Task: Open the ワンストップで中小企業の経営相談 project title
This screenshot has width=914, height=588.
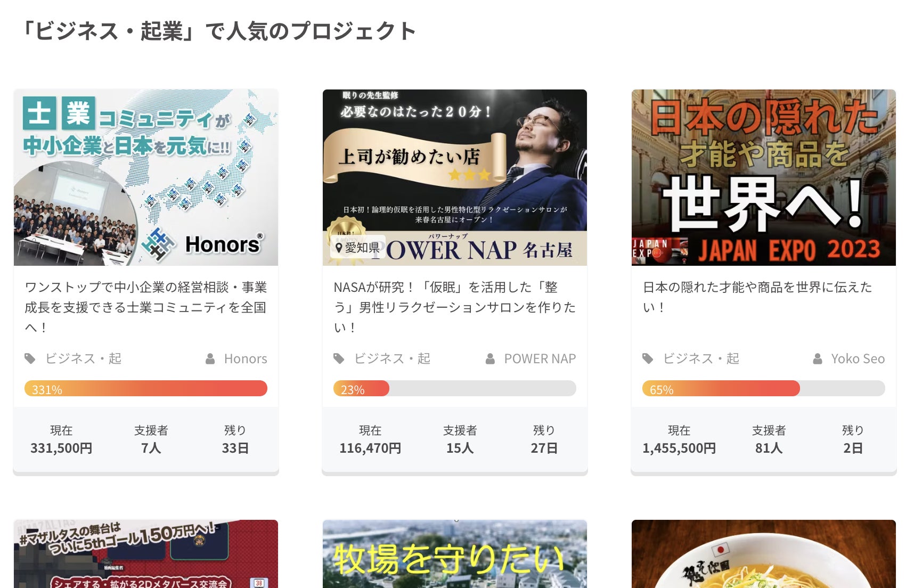Action: 146,307
